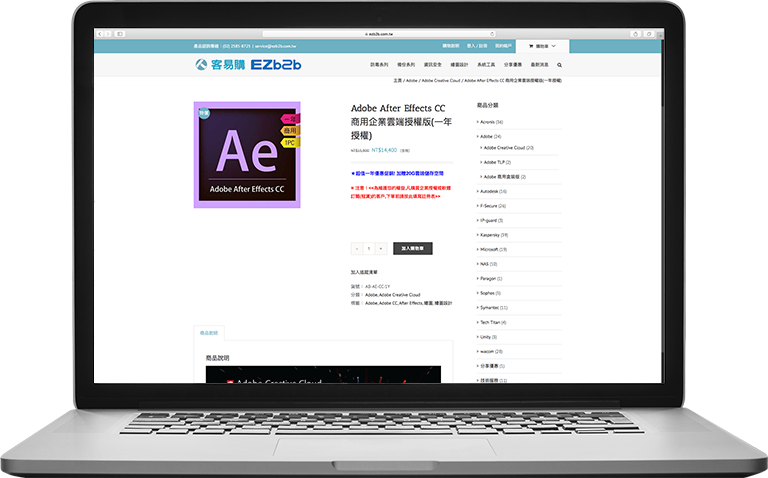Image resolution: width=768 pixels, height=478 pixels.
Task: Open the Safari share button
Action: pyautogui.click(x=635, y=34)
